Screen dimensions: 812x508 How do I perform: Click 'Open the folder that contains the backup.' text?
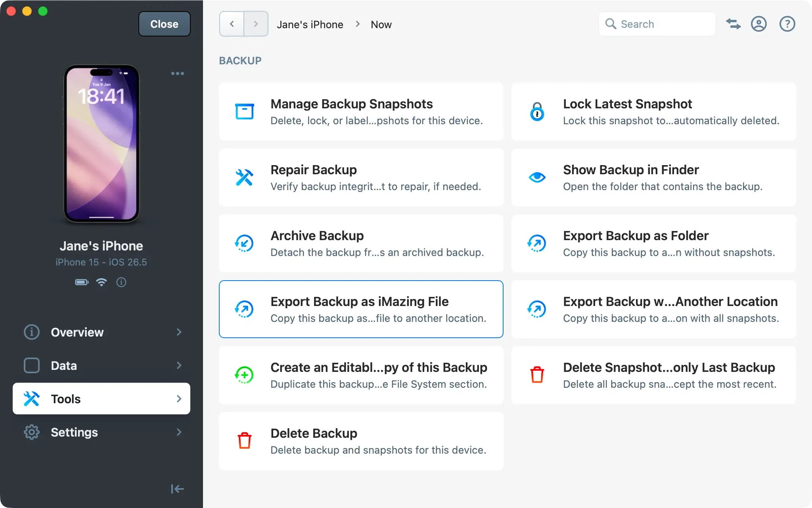663,187
